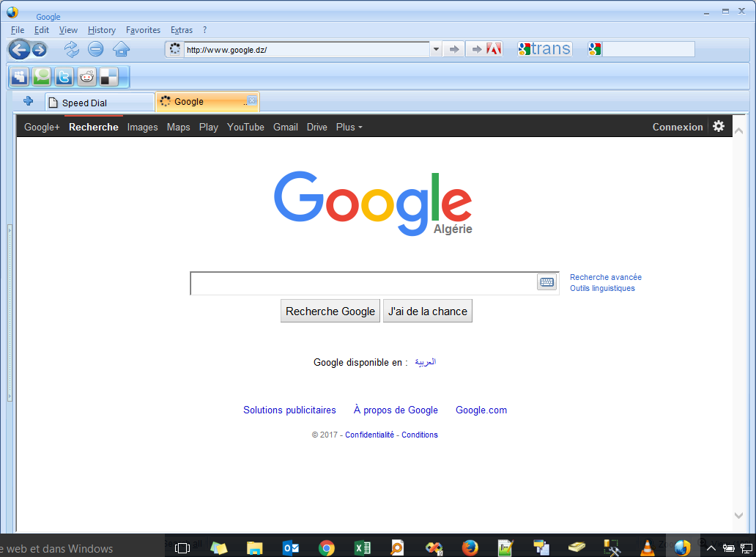Viewport: 756px width, 557px height.
Task: Switch to the Speed Dial tab
Action: click(100, 102)
